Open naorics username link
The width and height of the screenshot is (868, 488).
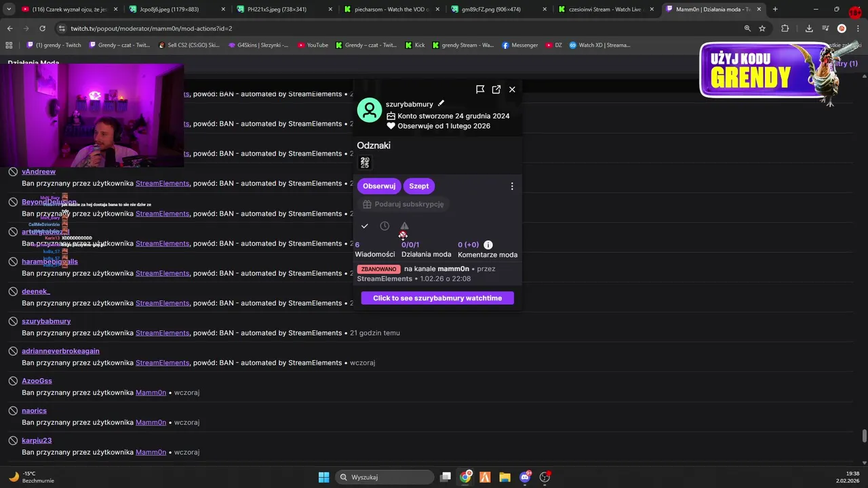pos(34,411)
